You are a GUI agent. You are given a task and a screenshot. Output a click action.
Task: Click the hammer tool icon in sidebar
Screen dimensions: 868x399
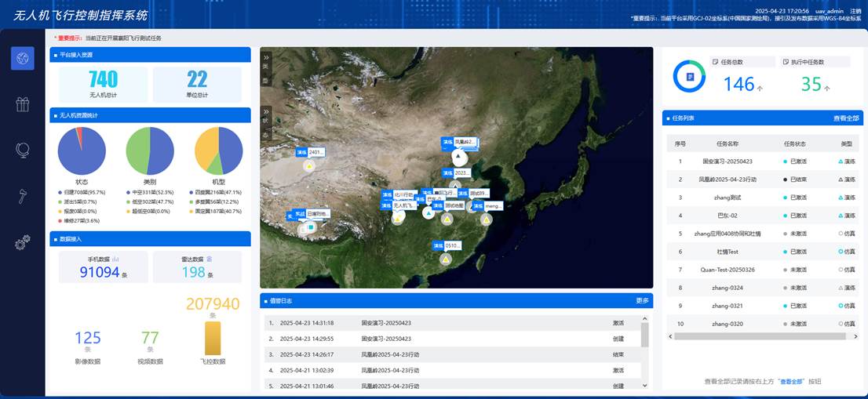click(x=22, y=196)
